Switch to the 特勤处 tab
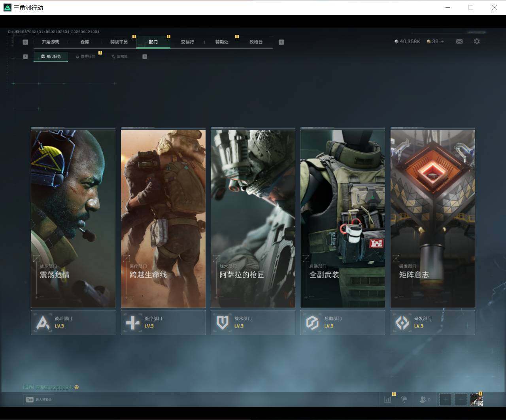Screen dimensions: 506x420 tap(222, 42)
